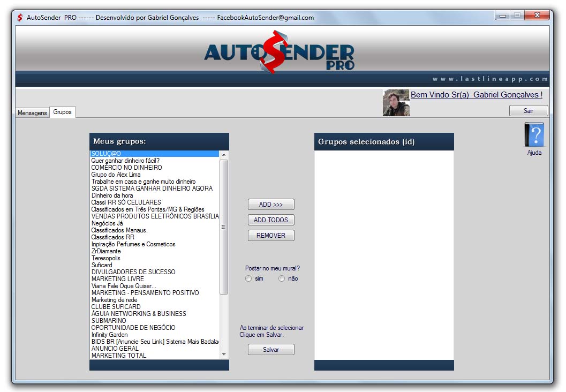The width and height of the screenshot is (566, 392).
Task: Select 'Classificados Manaus.' group
Action: [x=155, y=230]
